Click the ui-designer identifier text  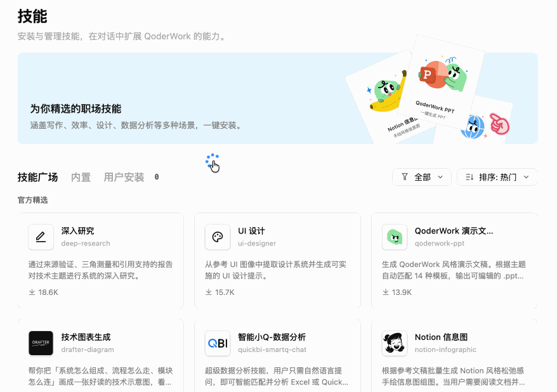pos(257,243)
